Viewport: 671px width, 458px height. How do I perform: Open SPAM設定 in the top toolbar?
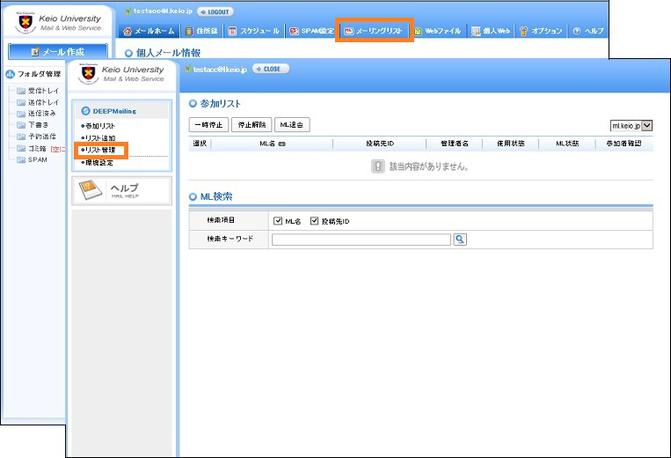coord(311,31)
